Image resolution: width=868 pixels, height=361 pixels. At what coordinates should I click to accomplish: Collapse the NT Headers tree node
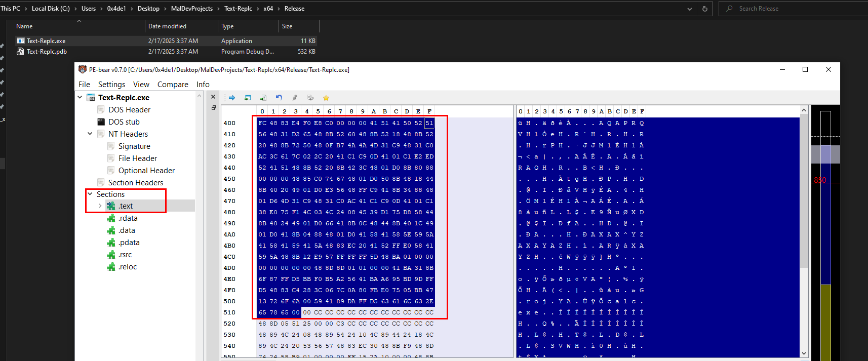tap(90, 134)
